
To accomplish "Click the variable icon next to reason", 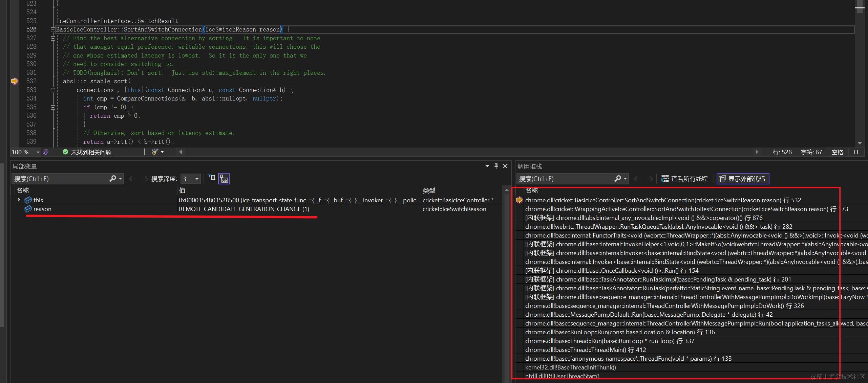I will pyautogui.click(x=28, y=209).
